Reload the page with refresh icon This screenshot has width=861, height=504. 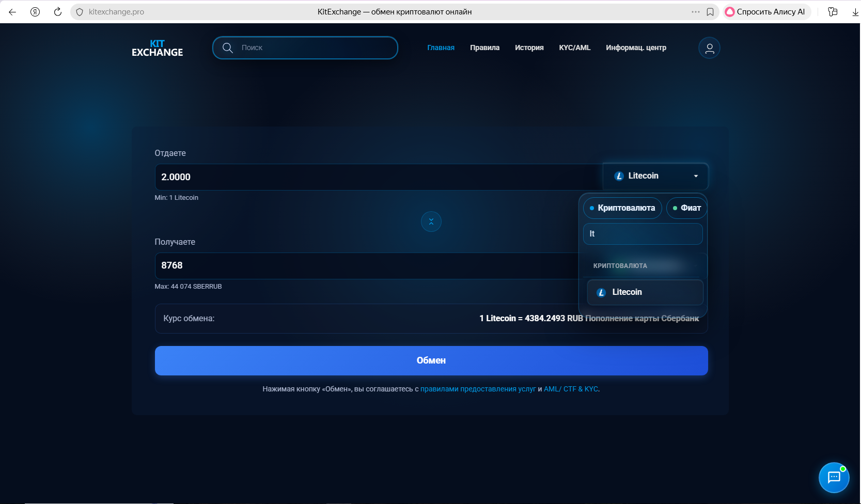[x=58, y=12]
